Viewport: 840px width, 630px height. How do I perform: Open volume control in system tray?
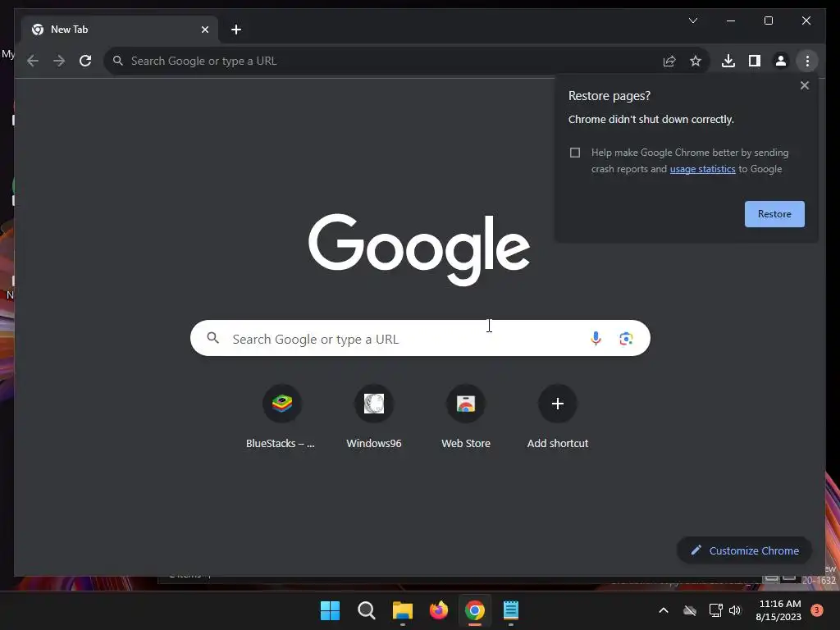coord(735,610)
